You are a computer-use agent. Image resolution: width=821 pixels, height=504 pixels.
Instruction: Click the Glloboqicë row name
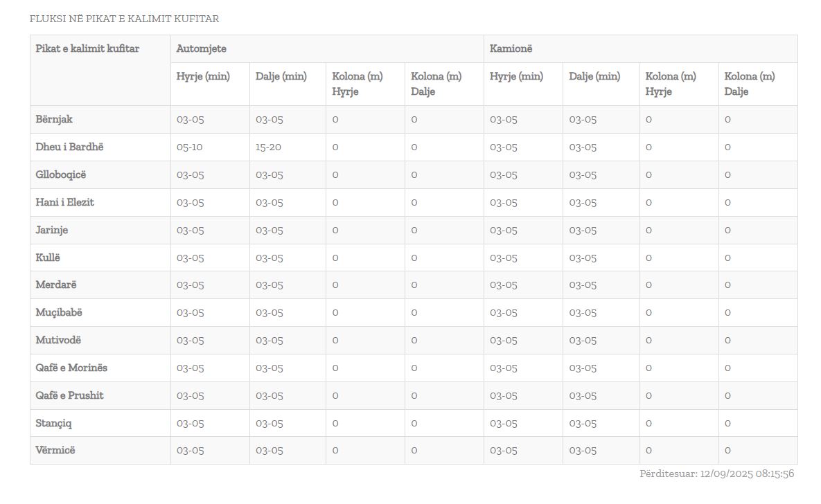pyautogui.click(x=61, y=174)
